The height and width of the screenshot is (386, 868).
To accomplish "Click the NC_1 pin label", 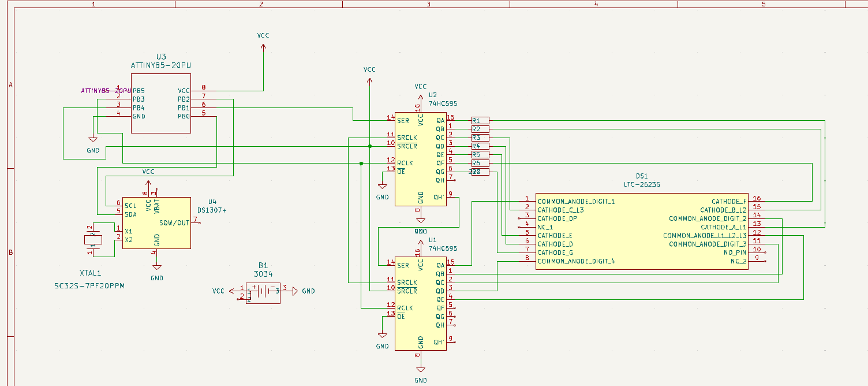I will click(545, 227).
